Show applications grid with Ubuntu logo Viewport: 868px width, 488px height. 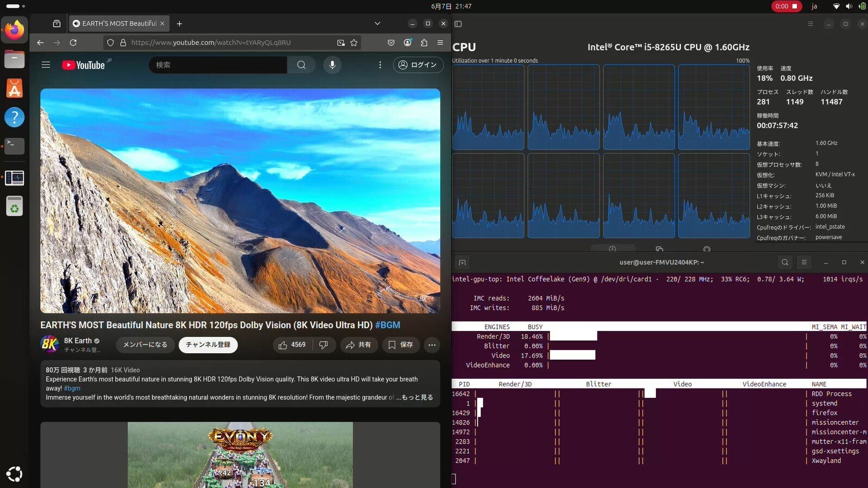pyautogui.click(x=15, y=474)
